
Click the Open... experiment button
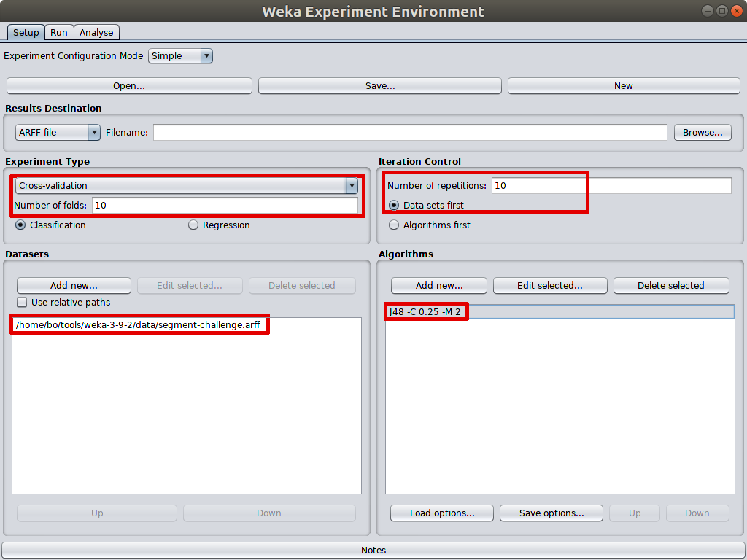coord(129,86)
